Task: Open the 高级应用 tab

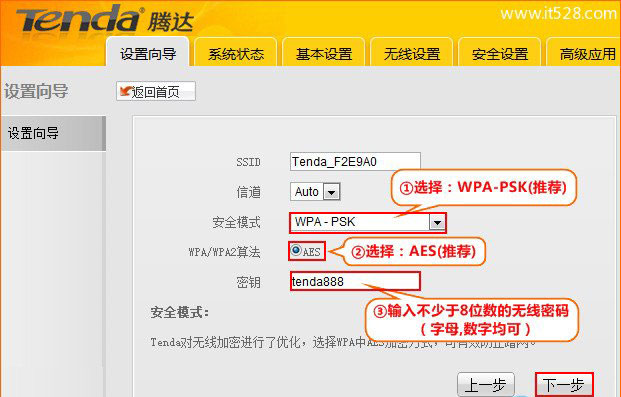Action: pos(584,53)
